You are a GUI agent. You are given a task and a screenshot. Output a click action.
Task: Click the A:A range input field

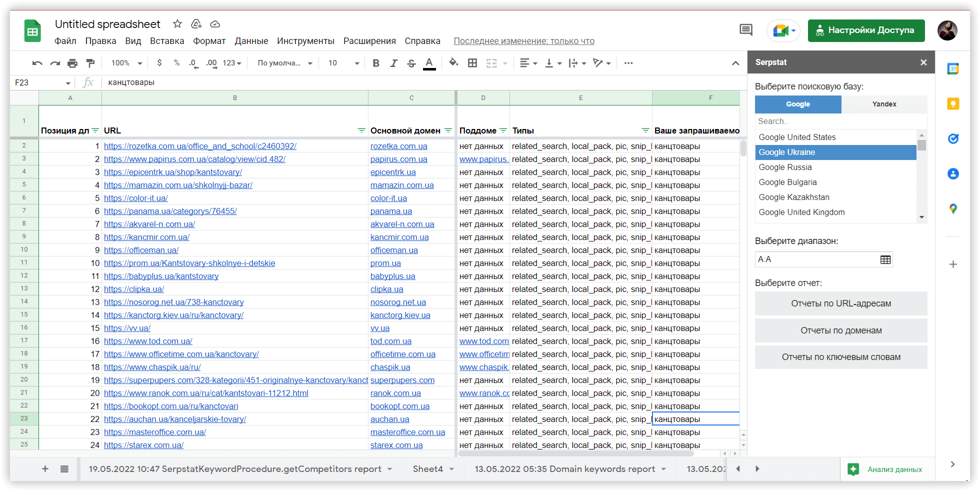coord(816,259)
